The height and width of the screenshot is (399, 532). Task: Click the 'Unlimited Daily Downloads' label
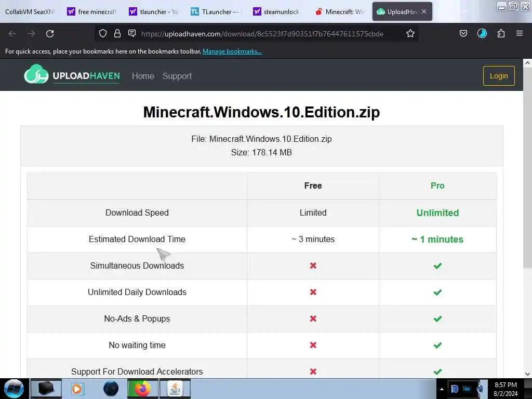click(x=137, y=292)
